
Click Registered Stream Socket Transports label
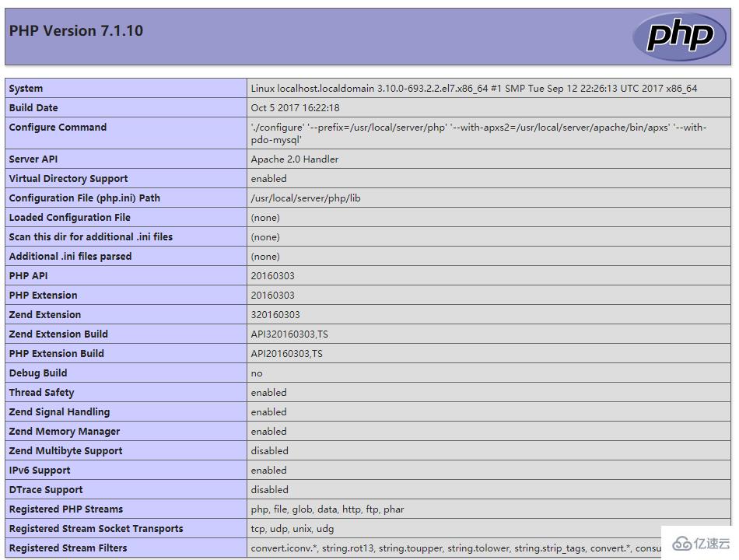96,528
